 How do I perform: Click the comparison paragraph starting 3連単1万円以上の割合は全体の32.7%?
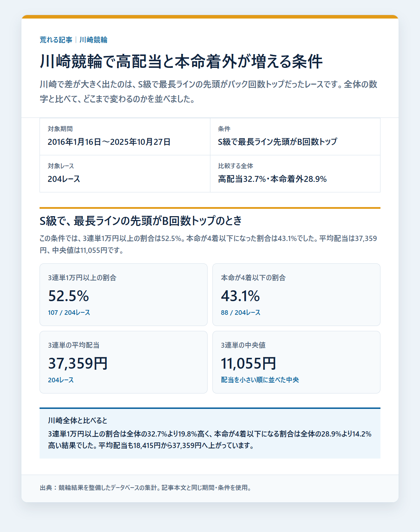(x=210, y=440)
